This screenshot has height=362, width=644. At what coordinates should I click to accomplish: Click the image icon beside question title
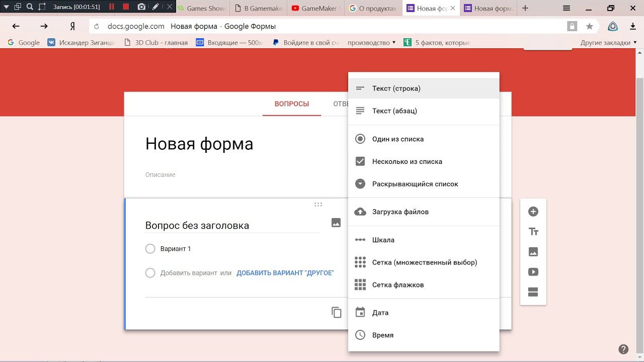[x=336, y=223]
